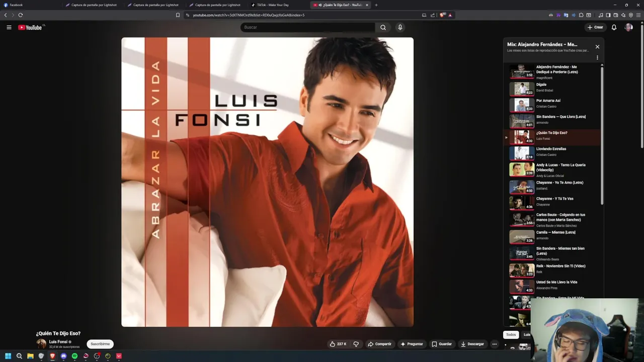This screenshot has height=362, width=644.
Task: Open the Brave playlist music note icon
Action: pyautogui.click(x=601, y=15)
